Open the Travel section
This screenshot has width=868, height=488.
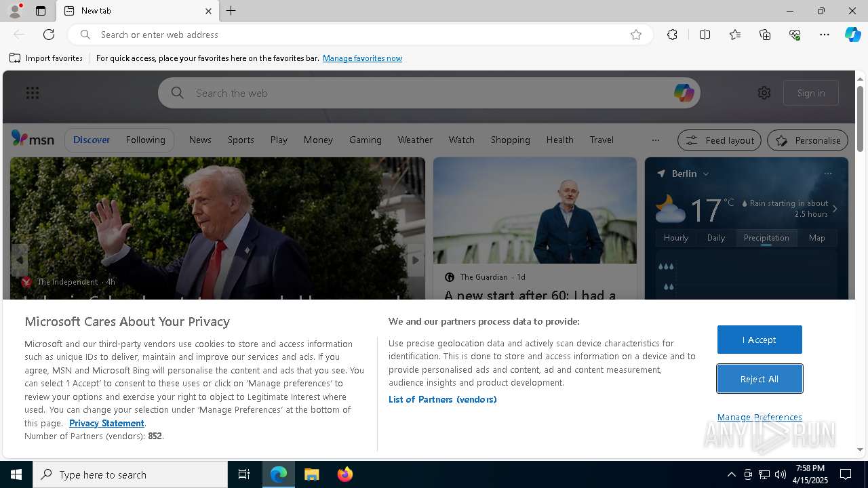601,140
